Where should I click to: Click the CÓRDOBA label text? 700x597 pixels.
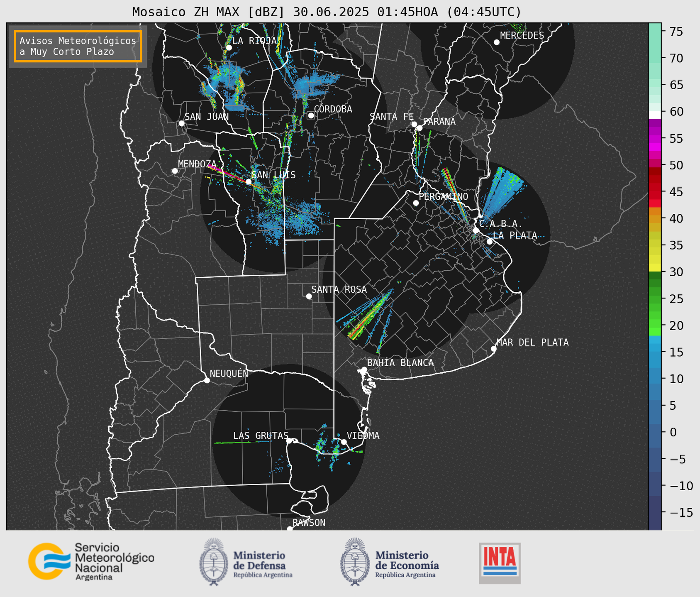pos(333,109)
